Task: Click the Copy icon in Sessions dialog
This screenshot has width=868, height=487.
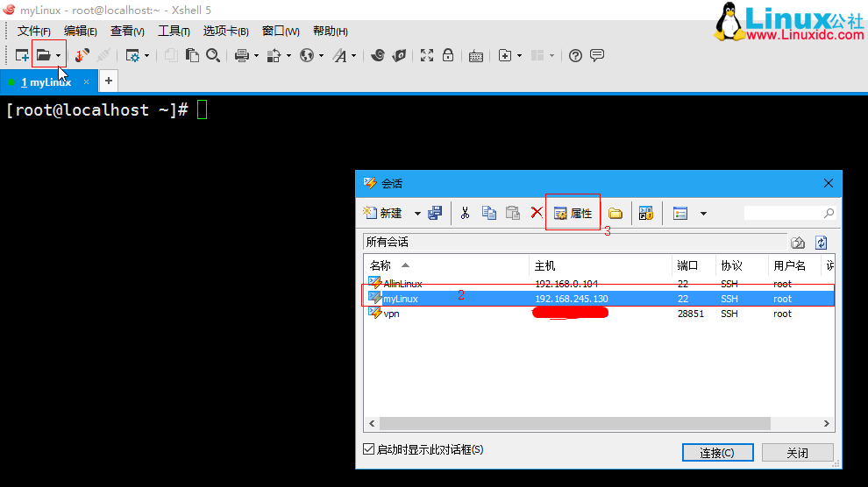Action: [489, 213]
